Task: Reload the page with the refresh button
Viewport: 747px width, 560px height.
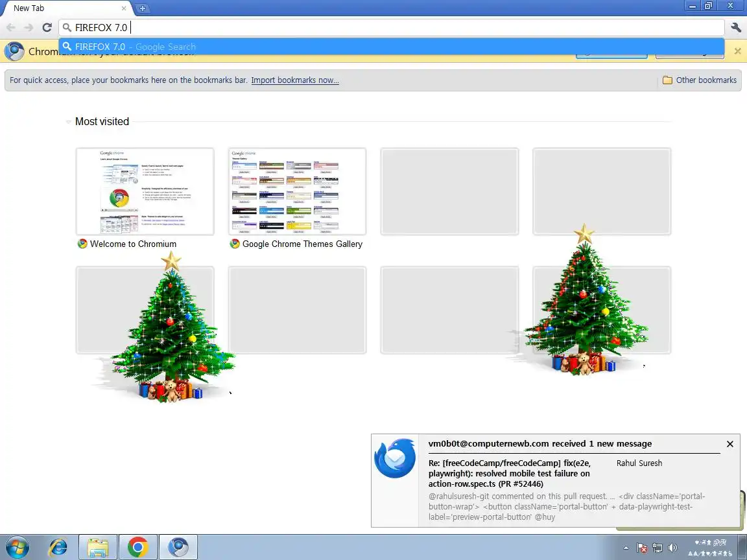Action: [47, 28]
